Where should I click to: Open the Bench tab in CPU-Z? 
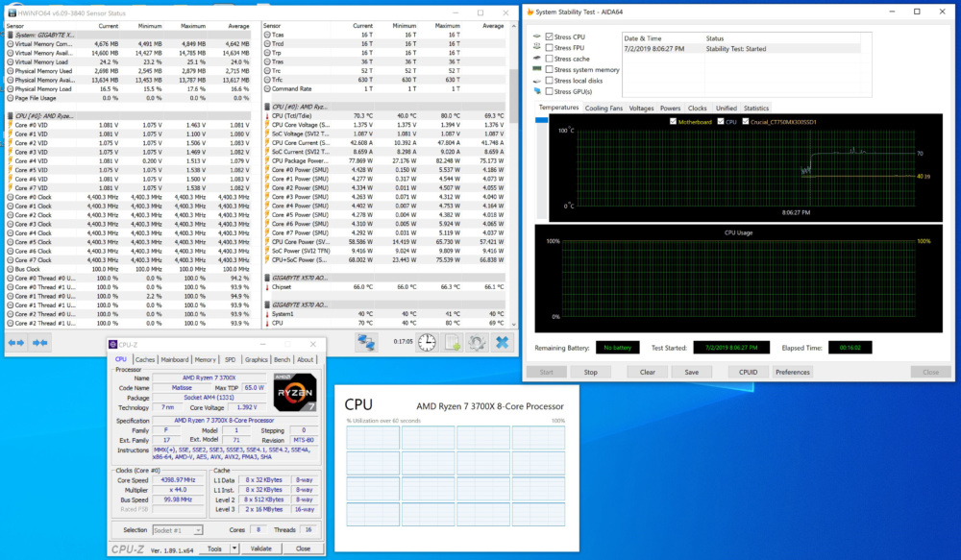tap(282, 359)
